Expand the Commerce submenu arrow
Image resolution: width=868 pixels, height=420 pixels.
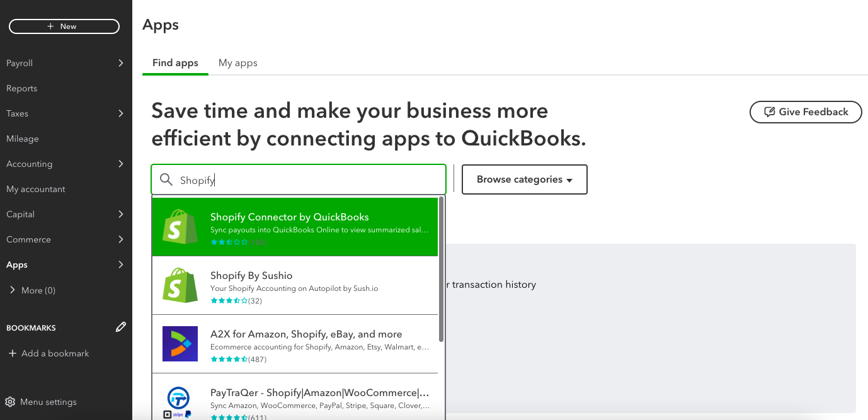click(x=121, y=239)
